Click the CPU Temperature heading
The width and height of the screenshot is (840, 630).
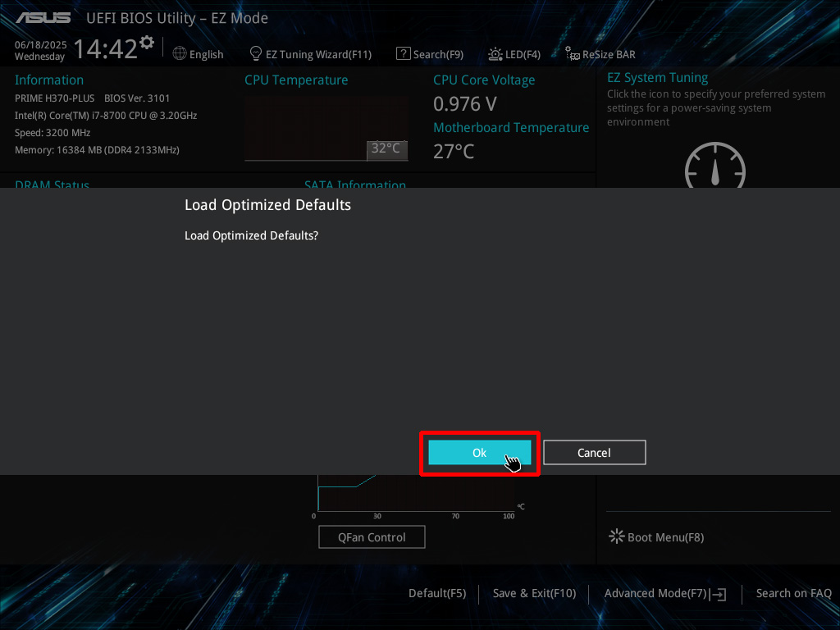point(296,80)
